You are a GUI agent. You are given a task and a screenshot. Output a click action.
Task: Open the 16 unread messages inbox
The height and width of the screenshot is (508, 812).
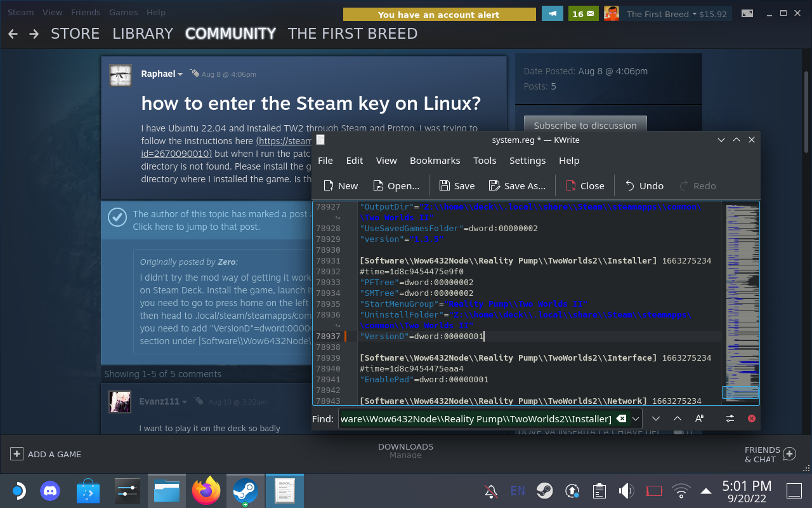584,13
